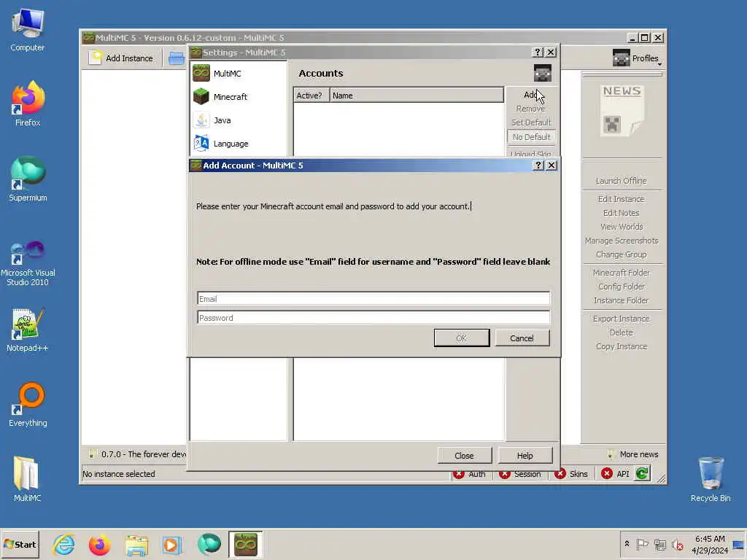This screenshot has width=747, height=560.
Task: Click Add Instance in MultiMC toolbar
Action: [x=122, y=58]
